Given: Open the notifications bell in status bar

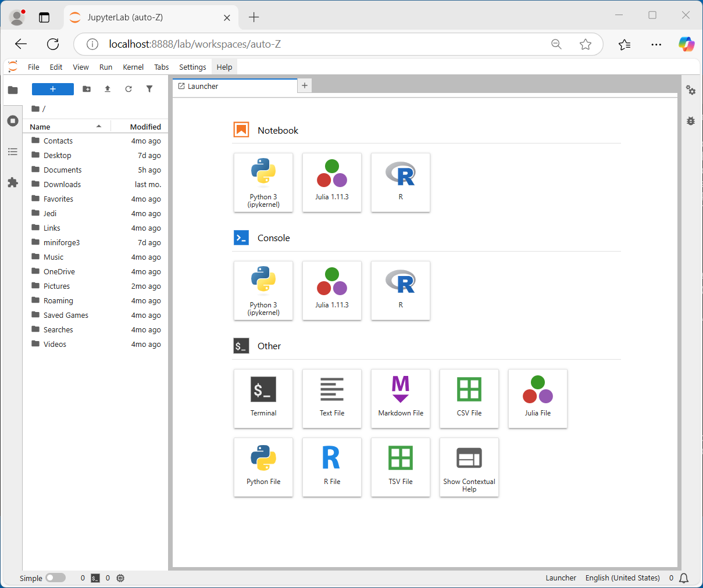Looking at the screenshot, I should point(684,578).
